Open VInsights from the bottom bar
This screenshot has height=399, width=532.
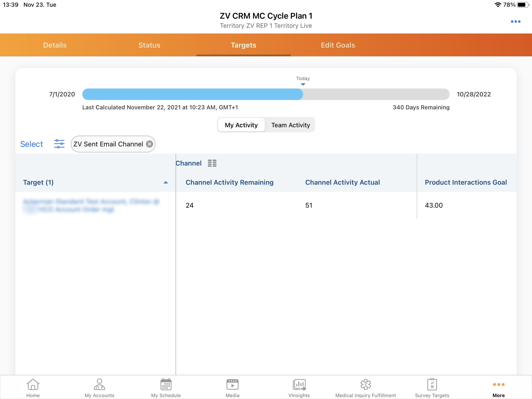pyautogui.click(x=299, y=388)
